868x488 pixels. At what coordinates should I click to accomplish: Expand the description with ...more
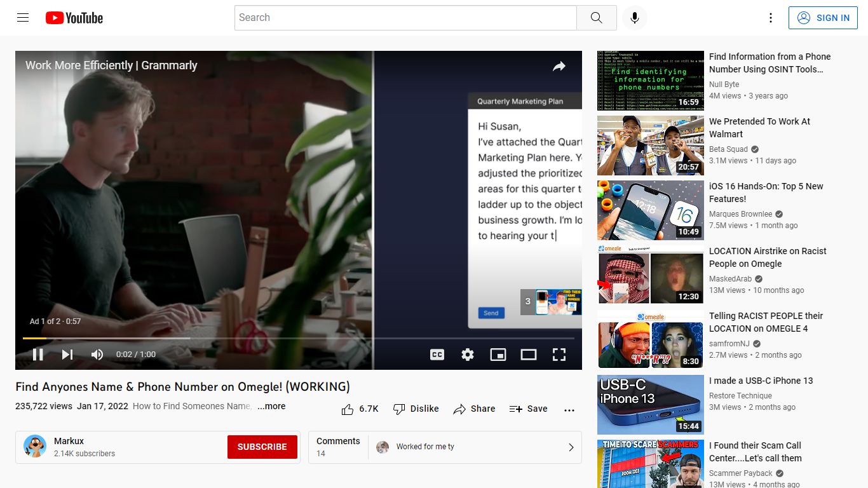(x=271, y=406)
